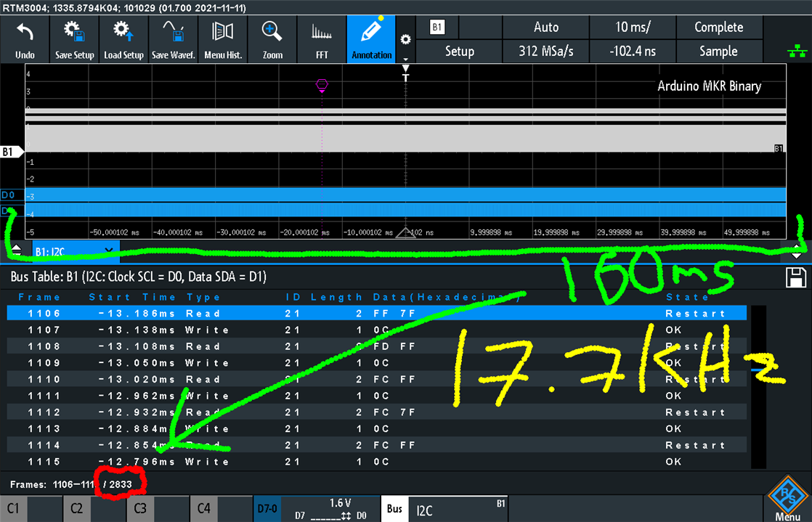Click the 1.6 V threshold display
The image size is (812, 522).
click(340, 503)
